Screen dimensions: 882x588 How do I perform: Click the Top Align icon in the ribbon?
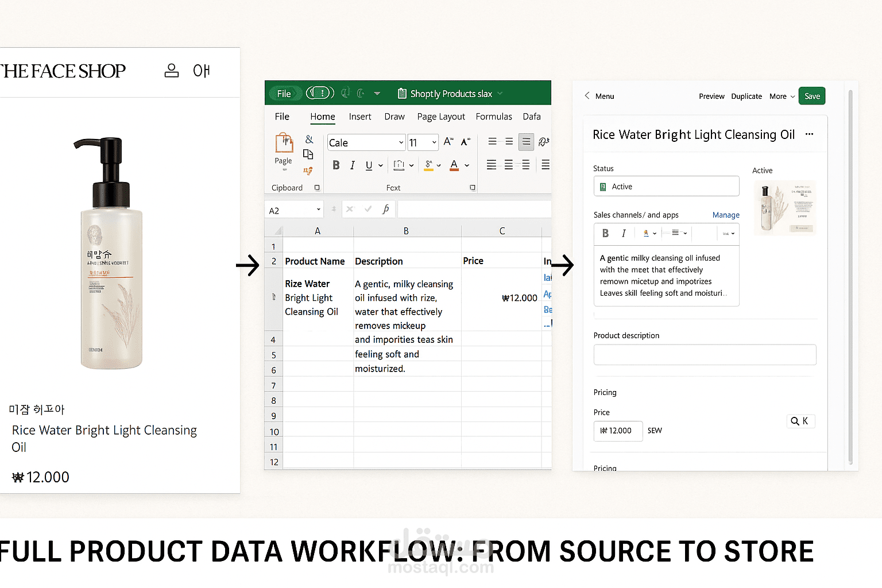point(492,141)
